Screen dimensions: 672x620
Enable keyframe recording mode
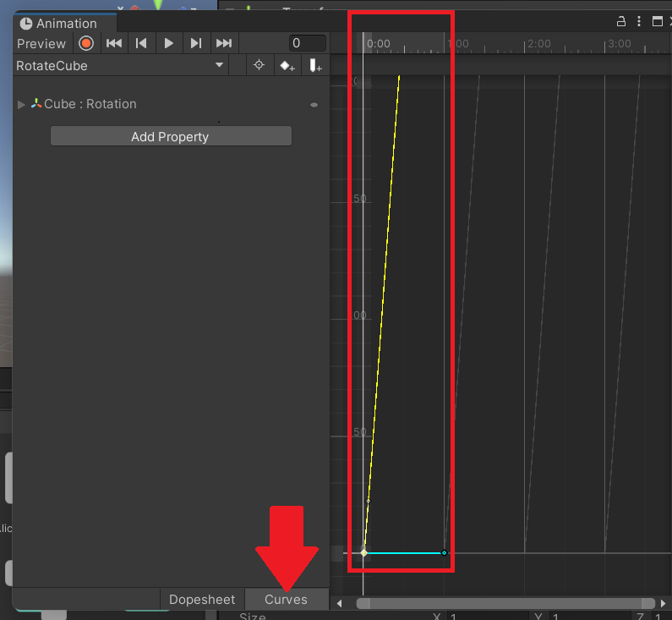[x=85, y=43]
